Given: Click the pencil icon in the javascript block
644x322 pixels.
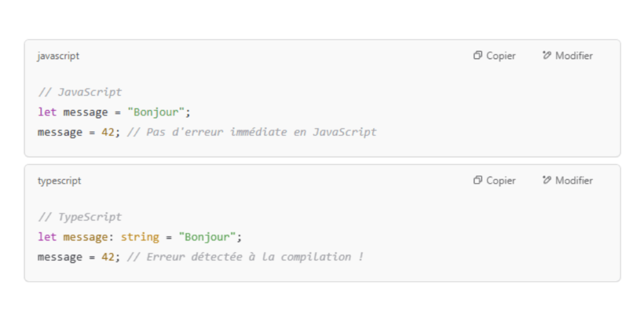Looking at the screenshot, I should pyautogui.click(x=547, y=55).
